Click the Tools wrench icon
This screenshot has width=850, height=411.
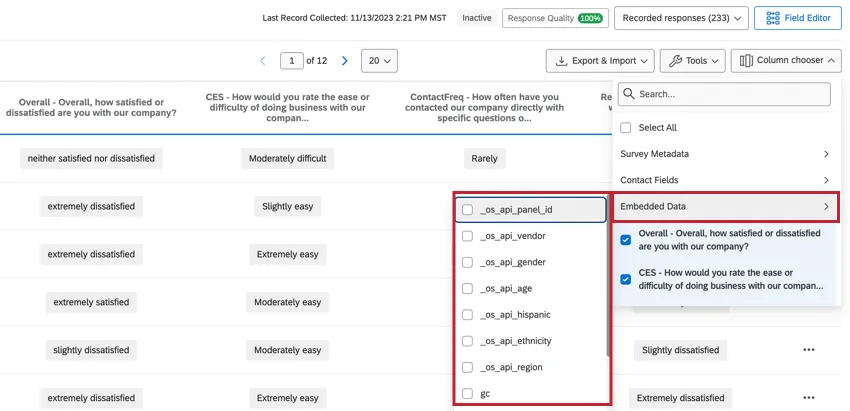point(675,61)
